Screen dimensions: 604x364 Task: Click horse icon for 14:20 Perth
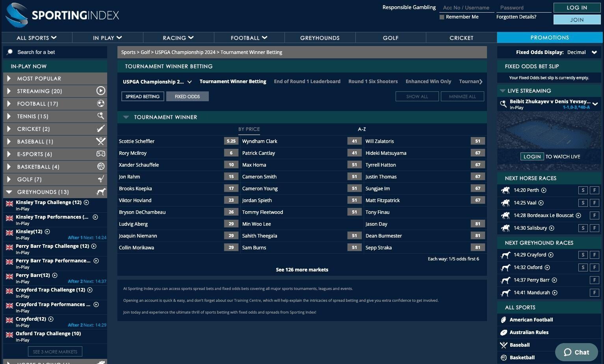point(505,190)
